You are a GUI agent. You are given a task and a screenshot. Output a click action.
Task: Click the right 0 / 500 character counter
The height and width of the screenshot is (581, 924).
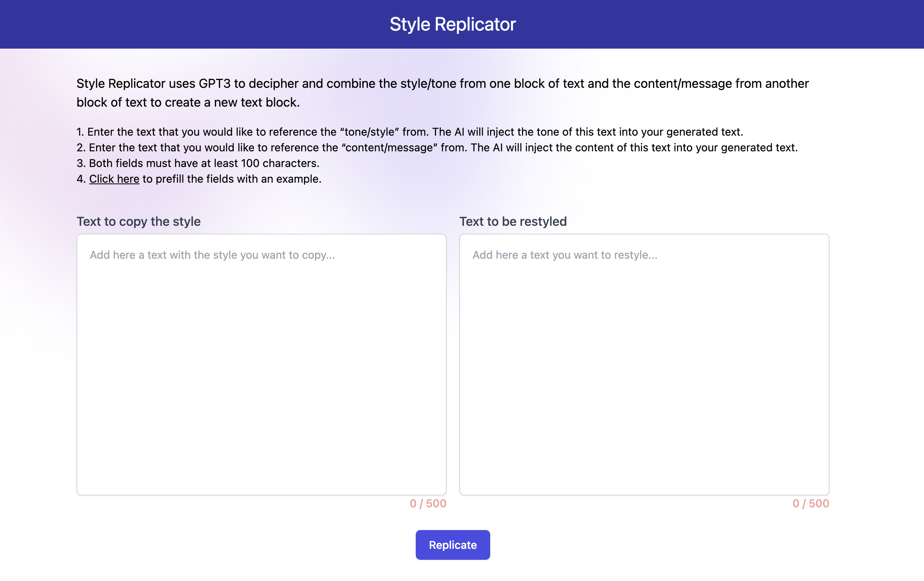pyautogui.click(x=810, y=504)
